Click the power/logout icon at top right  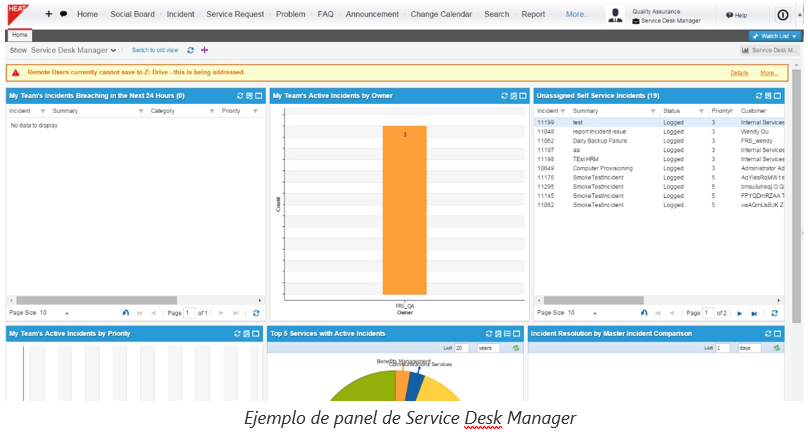[x=783, y=15]
